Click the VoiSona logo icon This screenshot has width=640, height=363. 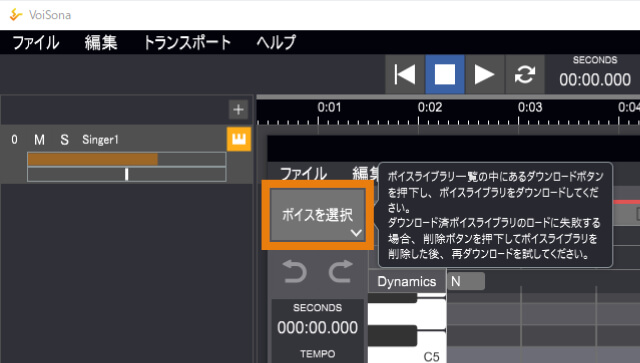coord(16,15)
